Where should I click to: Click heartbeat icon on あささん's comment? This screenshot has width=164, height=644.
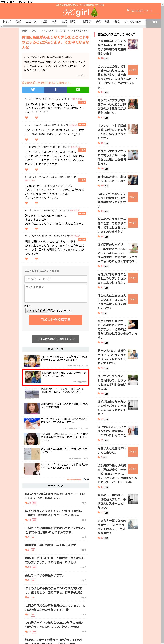pyautogui.click(x=36, y=139)
